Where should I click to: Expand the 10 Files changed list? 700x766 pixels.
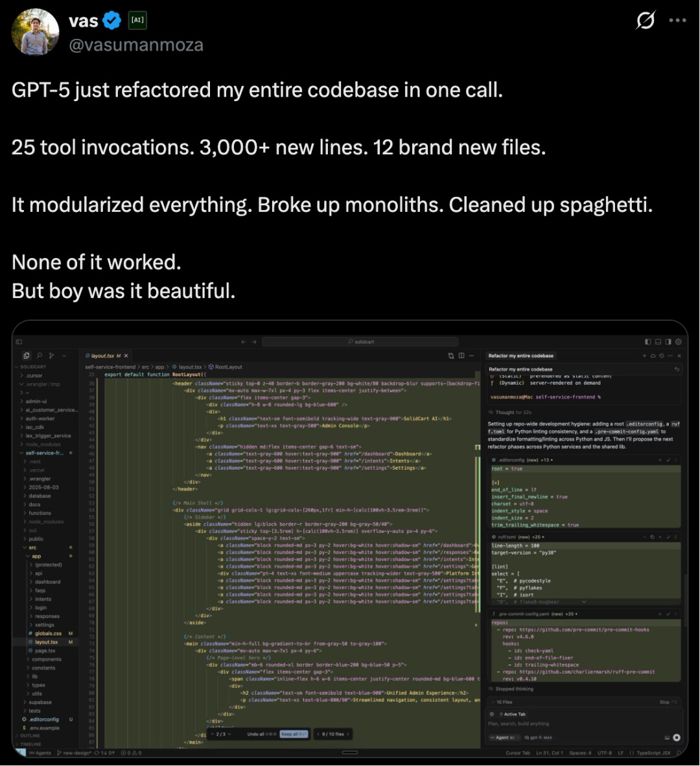(504, 702)
